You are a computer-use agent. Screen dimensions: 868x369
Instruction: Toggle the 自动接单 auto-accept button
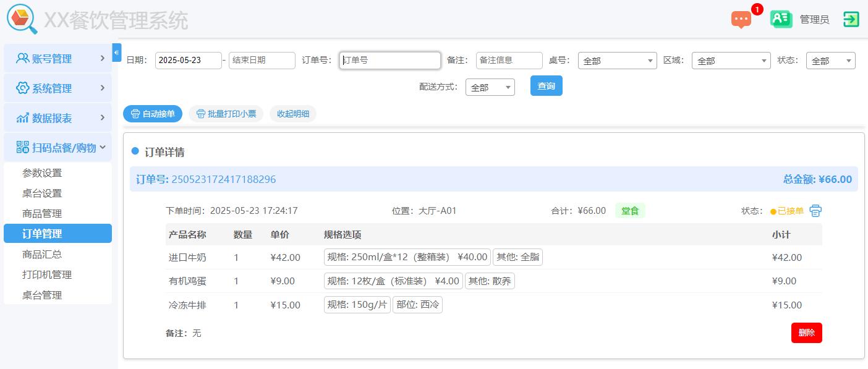point(152,113)
